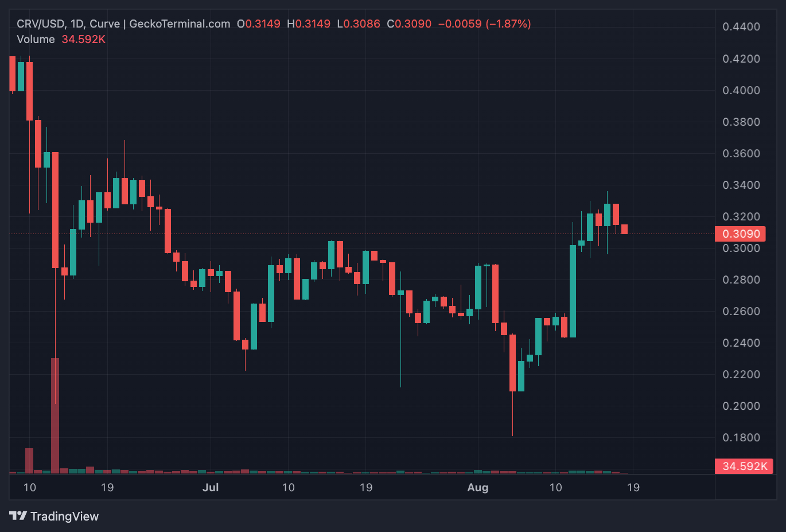This screenshot has height=532, width=786.
Task: Click the 0.3600 price axis label
Action: (x=741, y=153)
